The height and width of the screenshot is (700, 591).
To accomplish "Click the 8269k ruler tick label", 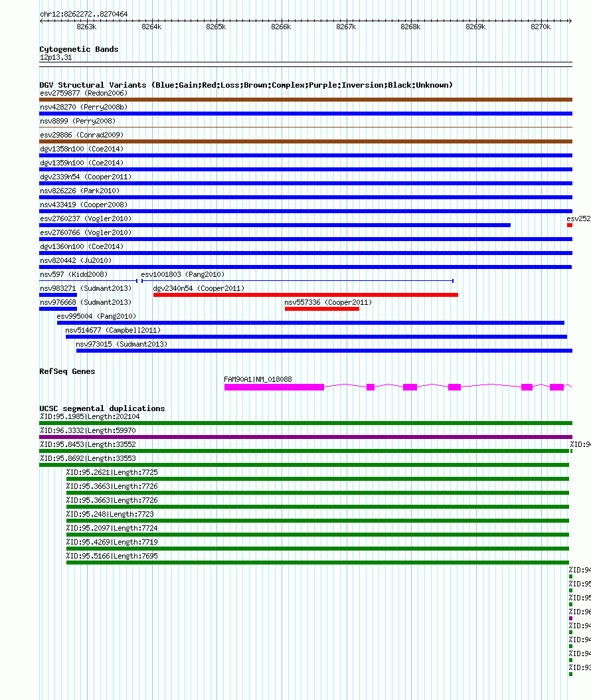I will [x=476, y=27].
